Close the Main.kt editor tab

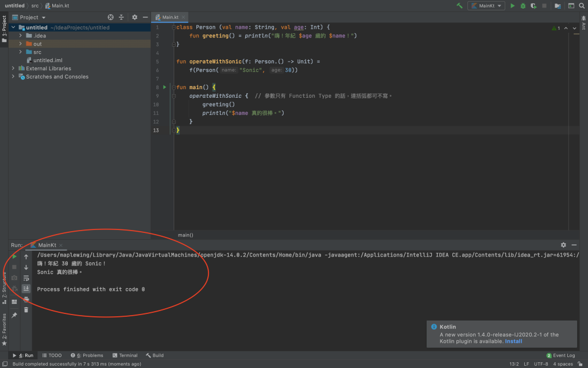click(183, 17)
